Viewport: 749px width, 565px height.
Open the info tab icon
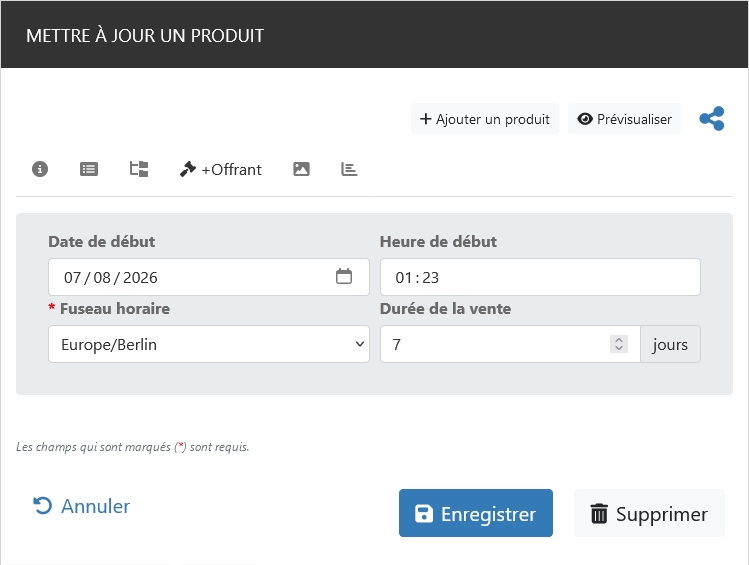(40, 169)
